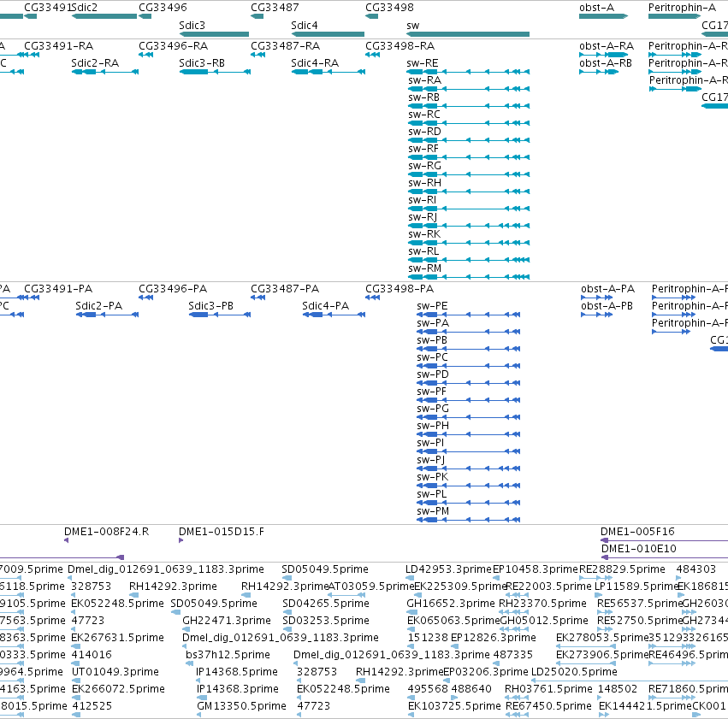Open EST label RE28829.5prime
This screenshot has width=728, height=719.
[622, 569]
